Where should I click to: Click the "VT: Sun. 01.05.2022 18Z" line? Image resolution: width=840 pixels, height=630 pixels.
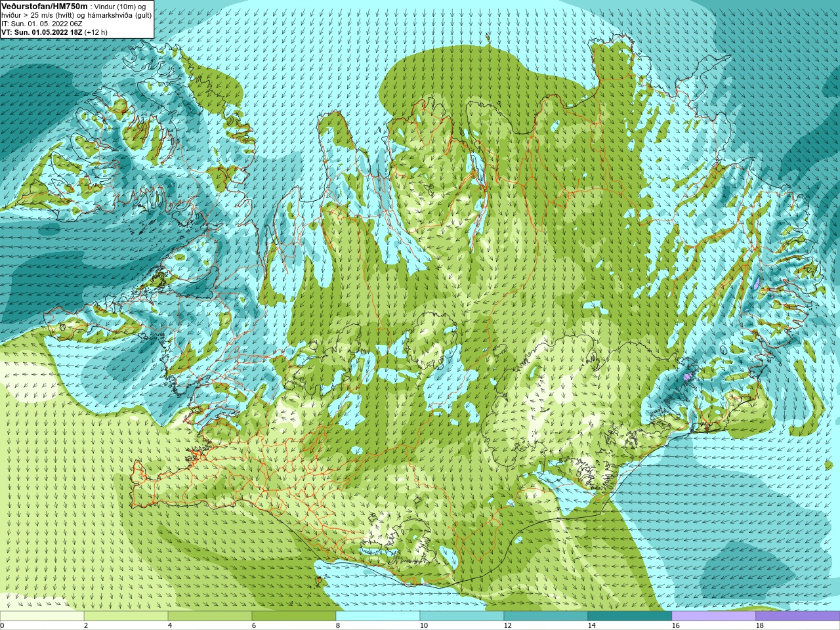42,32
